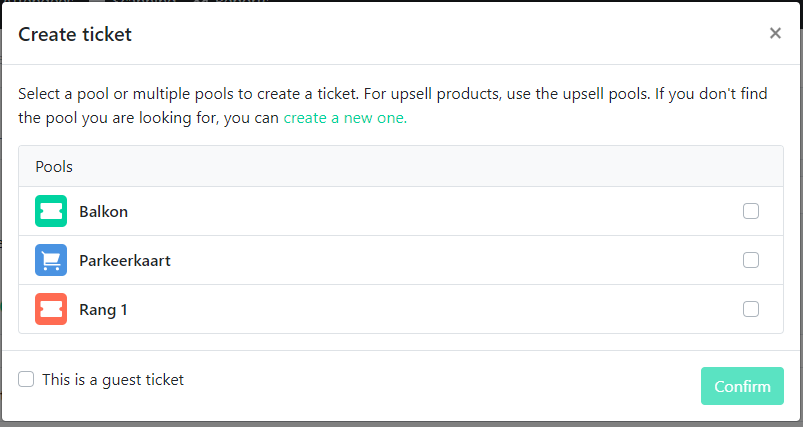Click the pool selection instruction paragraph
Screen dimensions: 803x427
point(393,105)
